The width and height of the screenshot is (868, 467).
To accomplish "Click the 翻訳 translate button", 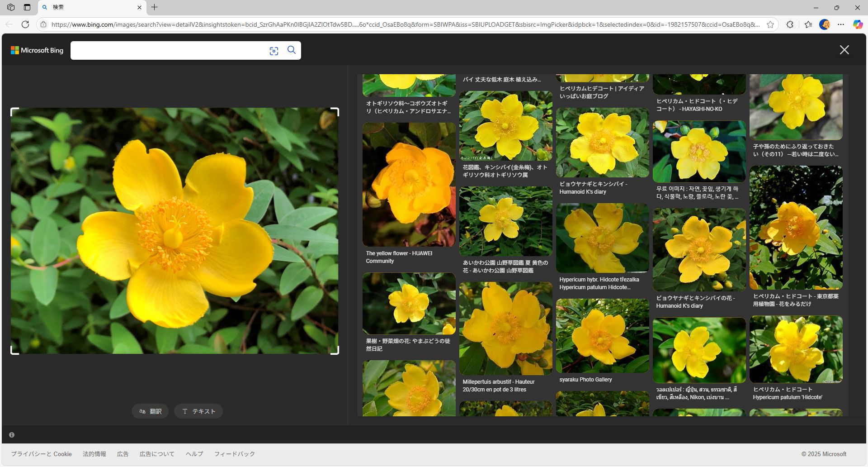I will coord(150,411).
